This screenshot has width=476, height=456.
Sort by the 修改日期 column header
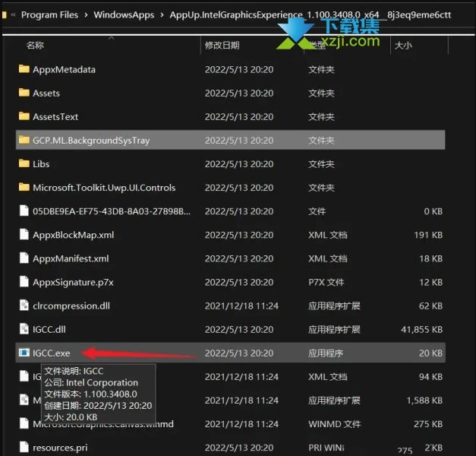222,46
